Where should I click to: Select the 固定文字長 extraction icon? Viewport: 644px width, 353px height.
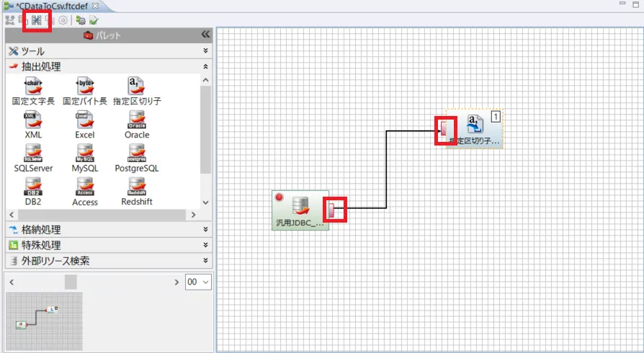click(x=34, y=86)
